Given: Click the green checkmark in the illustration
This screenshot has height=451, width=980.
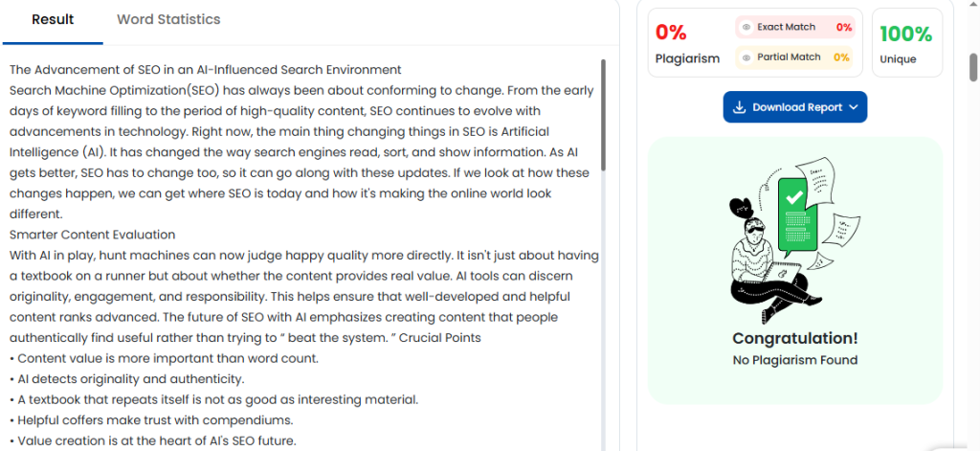Looking at the screenshot, I should tap(793, 196).
